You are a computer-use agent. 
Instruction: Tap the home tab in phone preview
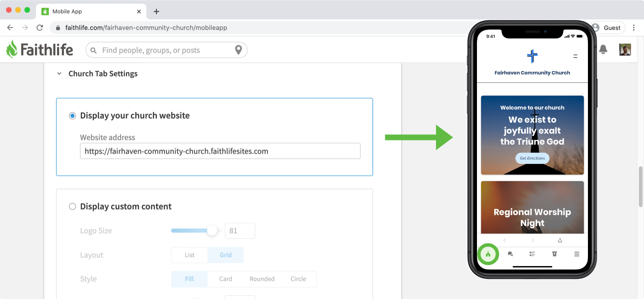488,254
